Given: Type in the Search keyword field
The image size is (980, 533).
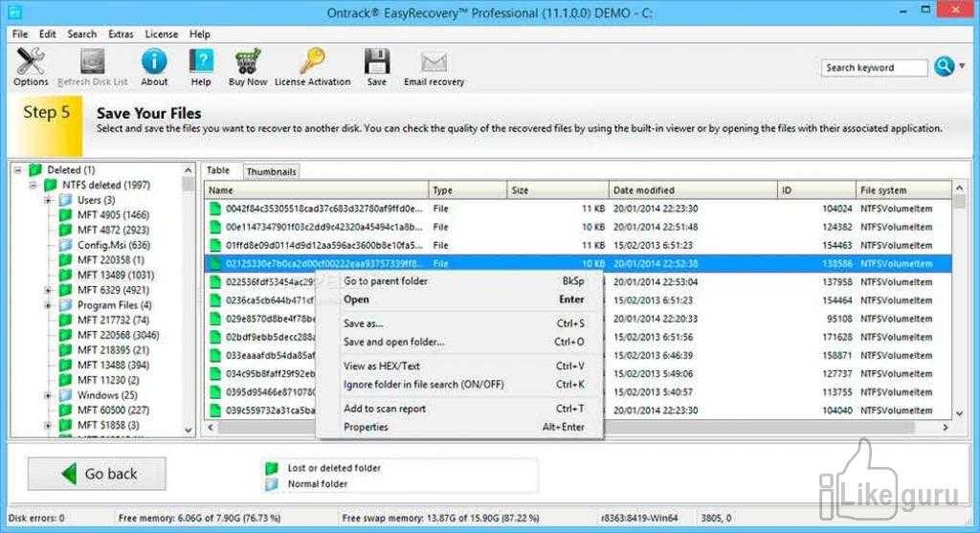Looking at the screenshot, I should [874, 68].
